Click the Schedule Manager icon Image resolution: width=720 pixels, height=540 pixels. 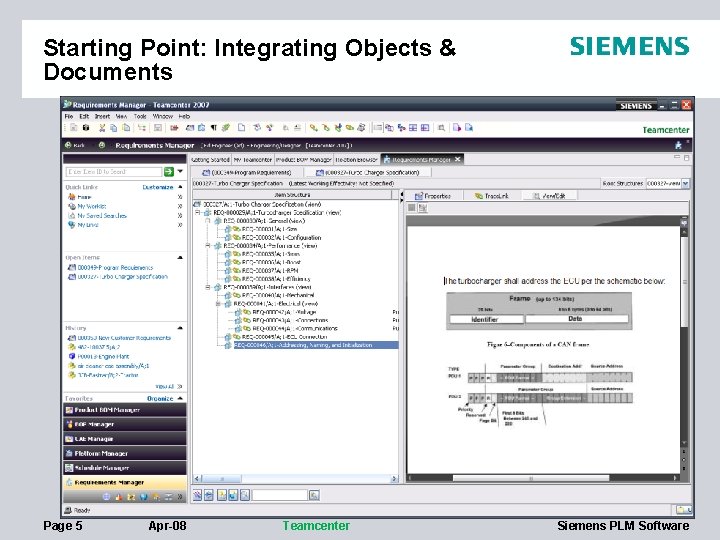pyautogui.click(x=69, y=468)
